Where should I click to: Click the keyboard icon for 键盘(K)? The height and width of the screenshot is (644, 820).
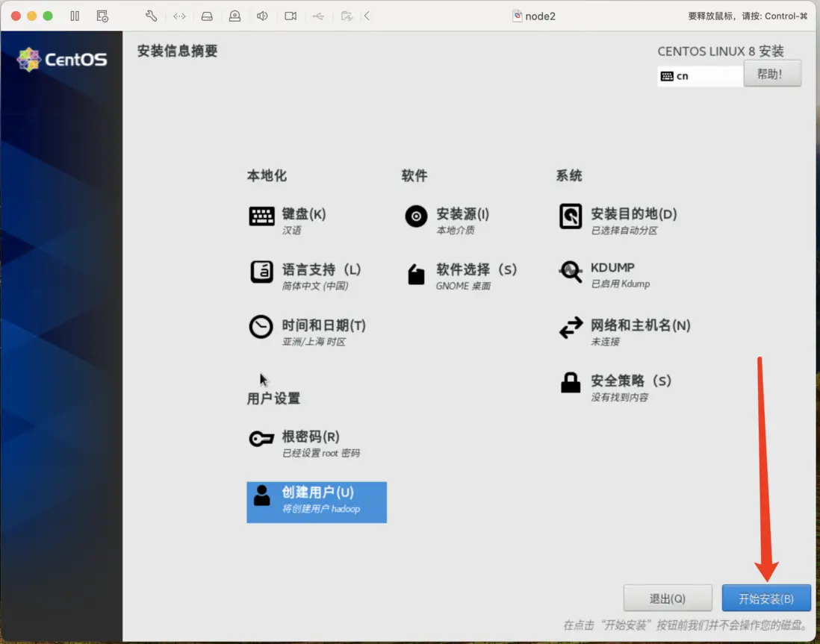point(261,216)
